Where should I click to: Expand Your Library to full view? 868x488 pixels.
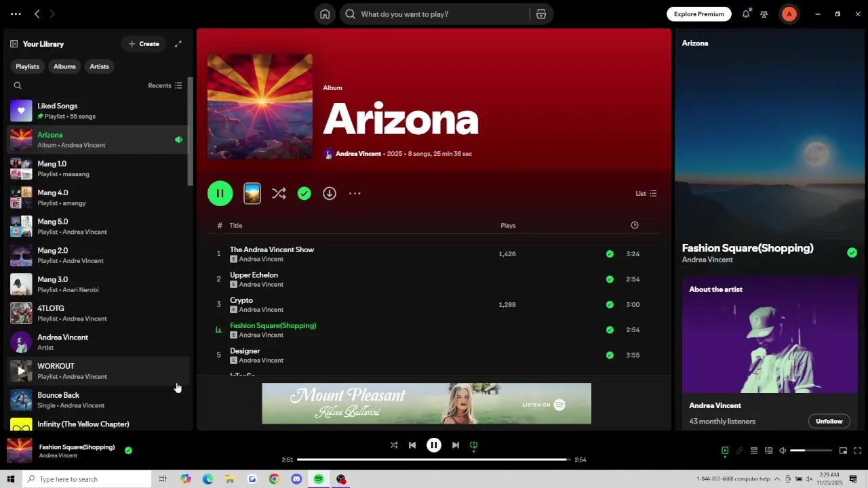pyautogui.click(x=178, y=44)
